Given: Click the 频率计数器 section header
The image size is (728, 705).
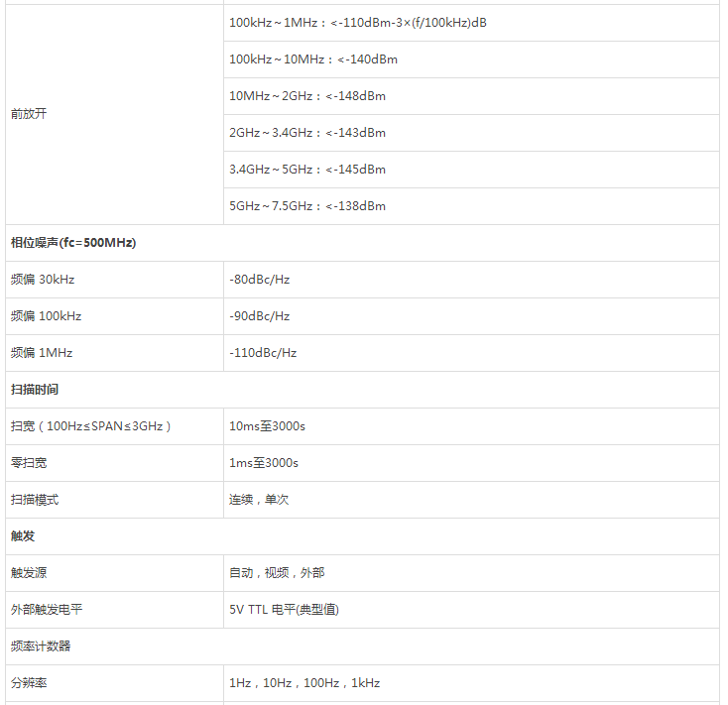Looking at the screenshot, I should point(41,646).
